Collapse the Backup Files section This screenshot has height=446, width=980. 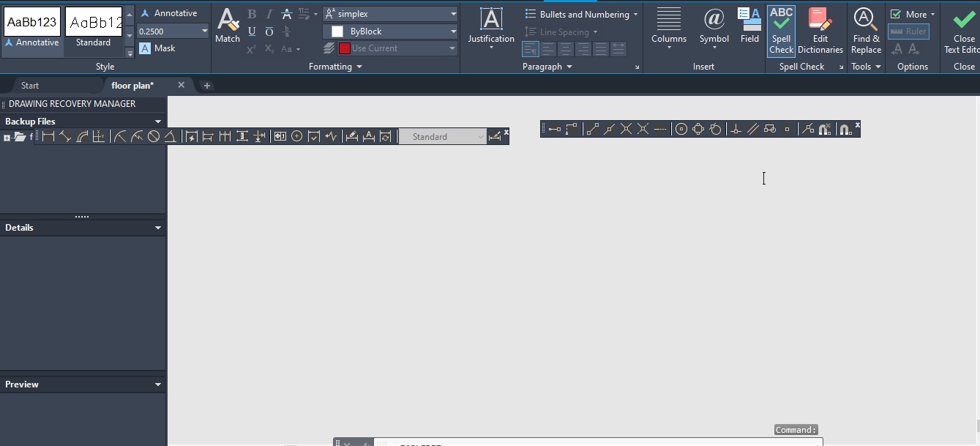click(158, 121)
